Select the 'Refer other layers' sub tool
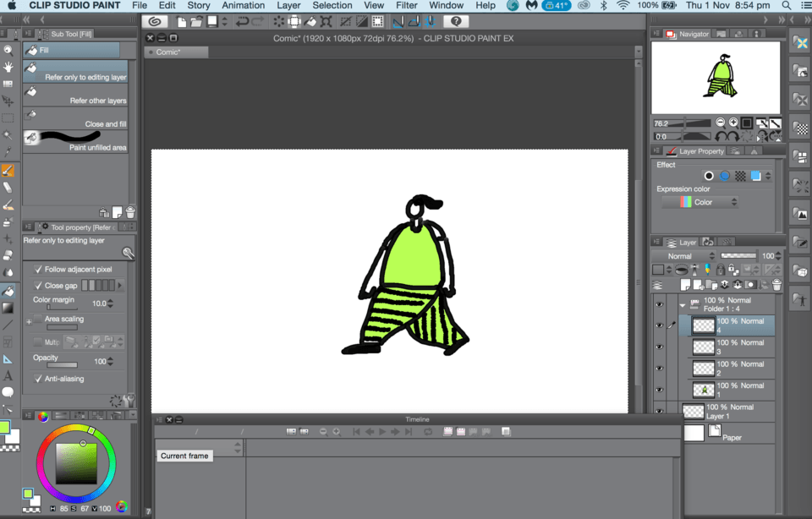This screenshot has width=812, height=519. (76, 96)
